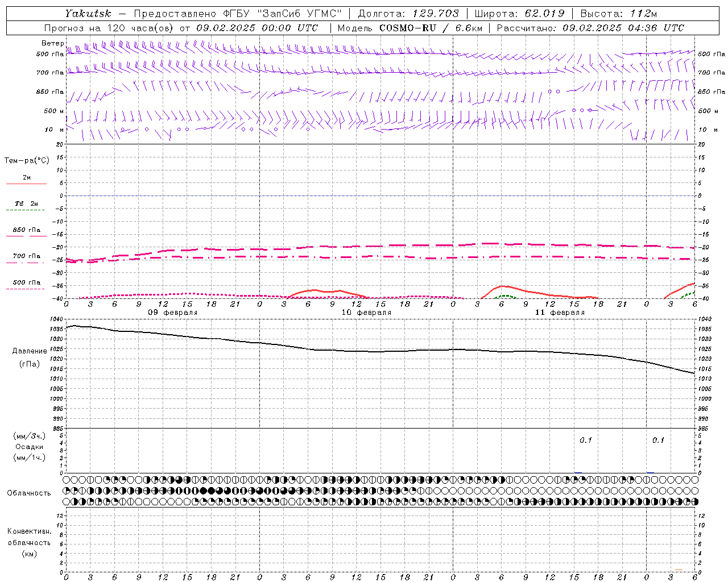
Task: Click the (км) convective cloud unit label
Action: [x=30, y=554]
